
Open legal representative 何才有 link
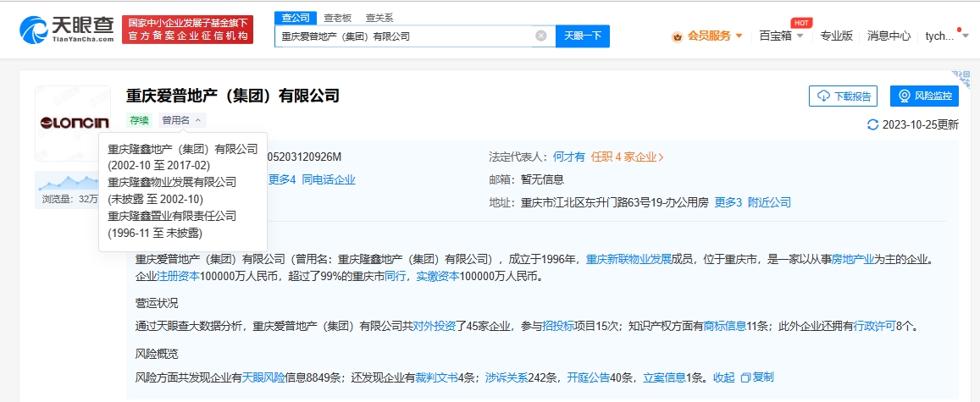[569, 157]
